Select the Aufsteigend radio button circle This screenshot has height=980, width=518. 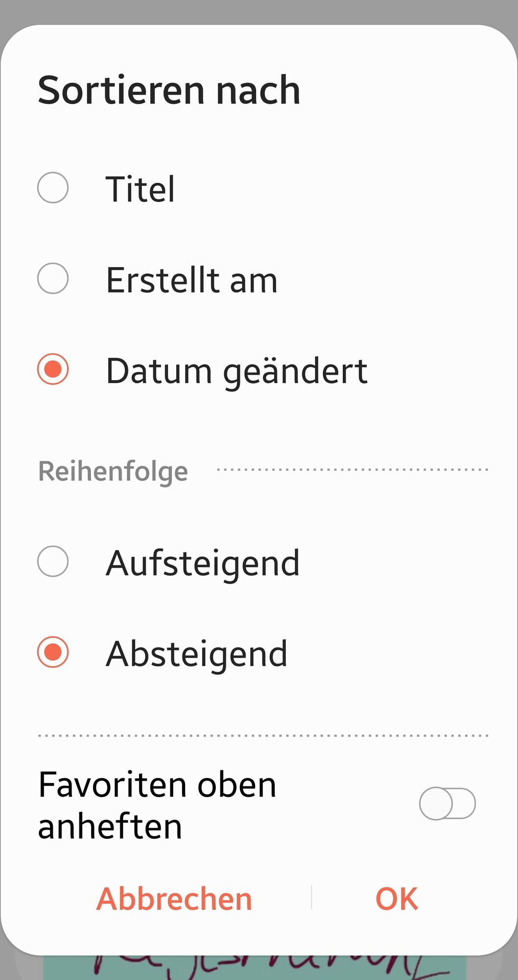53,561
